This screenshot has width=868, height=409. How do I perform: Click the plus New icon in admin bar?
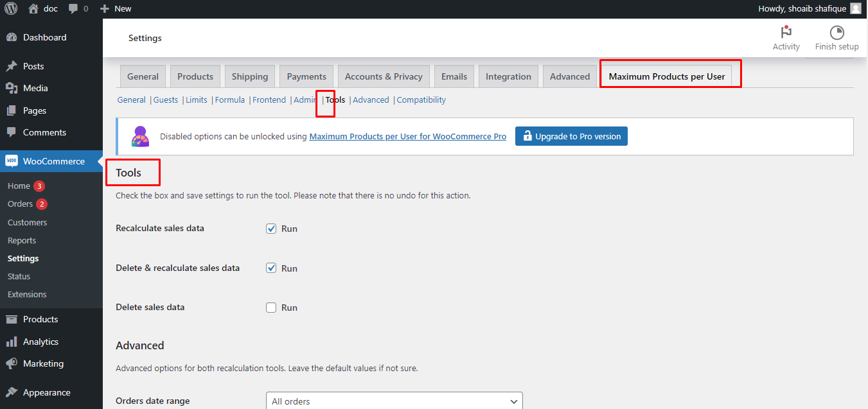pyautogui.click(x=105, y=9)
